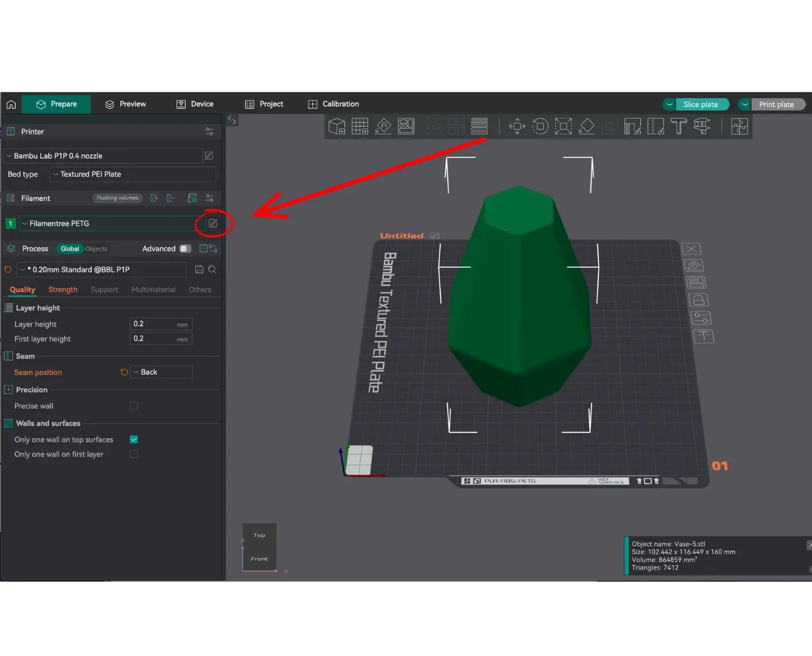Open the Text shape tool
Image resolution: width=812 pixels, height=656 pixels.
point(679,126)
